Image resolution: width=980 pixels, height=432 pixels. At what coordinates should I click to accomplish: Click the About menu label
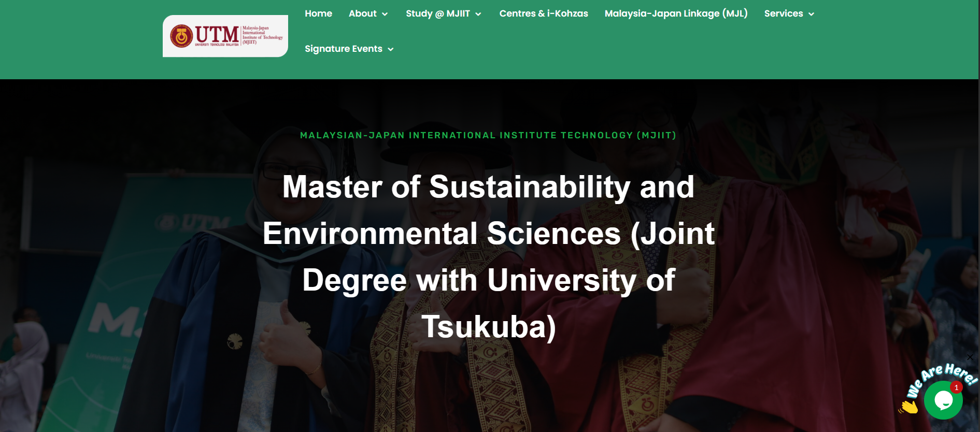tap(362, 14)
